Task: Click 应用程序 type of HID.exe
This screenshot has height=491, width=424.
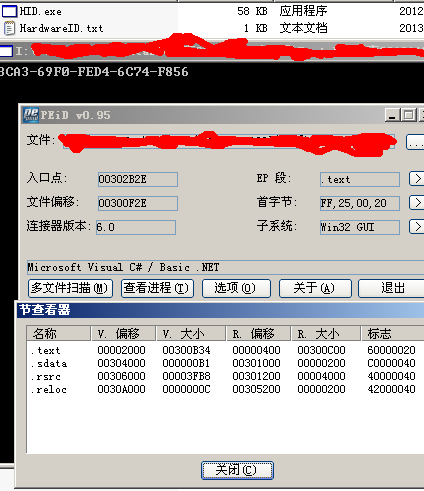Action: (x=303, y=11)
